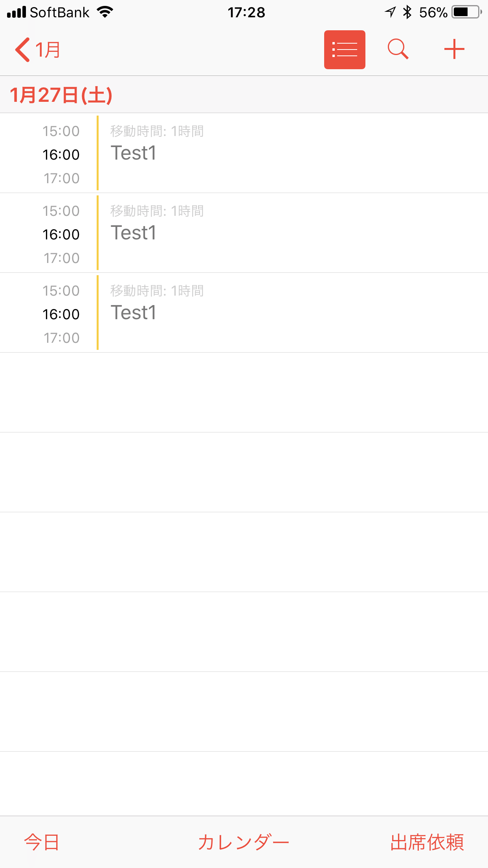Tap the 1月 back label
This screenshot has height=868, width=488.
48,50
